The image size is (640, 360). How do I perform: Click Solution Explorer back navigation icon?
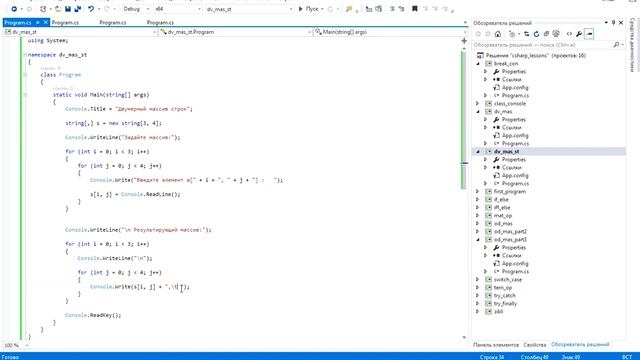[x=478, y=34]
